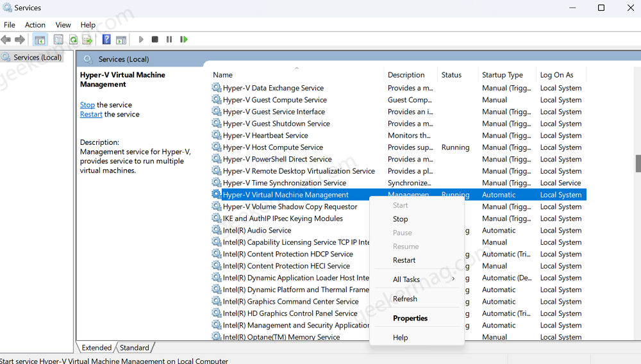Click gear icon of Hyper-V Volume Shadow Copy Requestor
This screenshot has width=641, height=364.
[216, 206]
